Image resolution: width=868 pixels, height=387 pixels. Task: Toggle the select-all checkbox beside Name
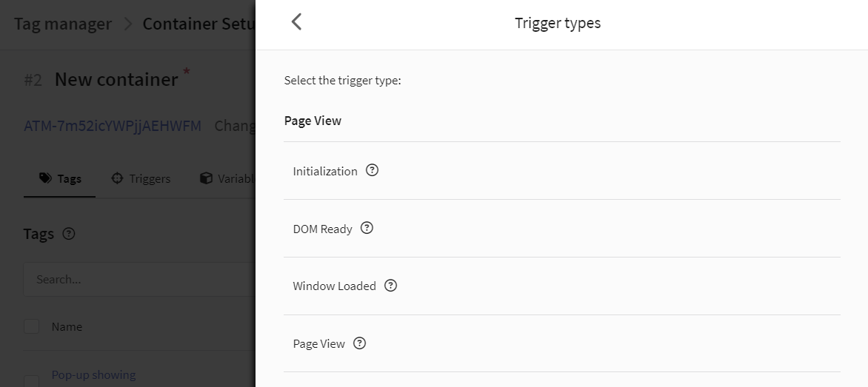[32, 326]
